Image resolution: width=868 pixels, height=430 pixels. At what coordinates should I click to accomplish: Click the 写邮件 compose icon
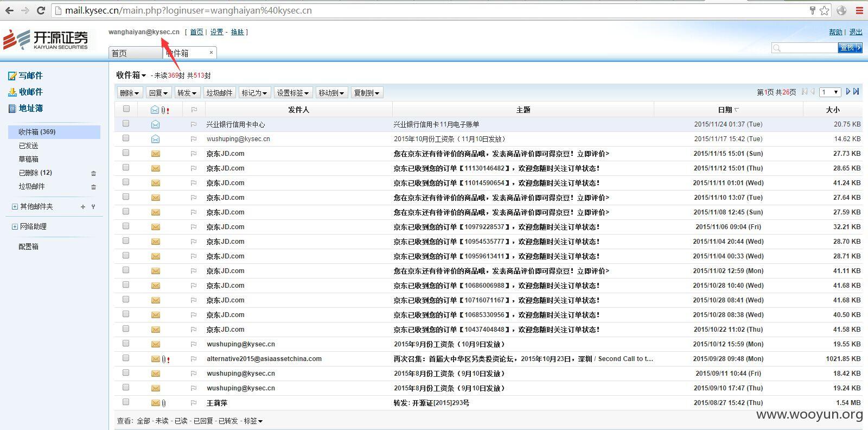(12, 76)
